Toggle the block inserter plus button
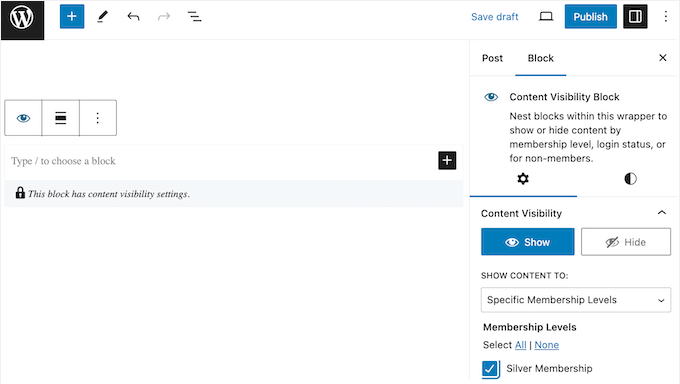This screenshot has height=384, width=680. click(72, 16)
